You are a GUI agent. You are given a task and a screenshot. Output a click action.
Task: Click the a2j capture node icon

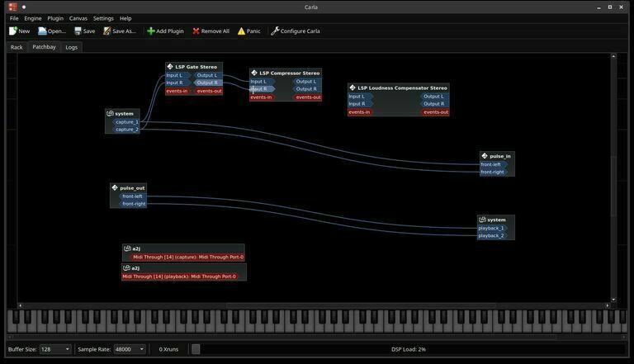[x=127, y=248]
